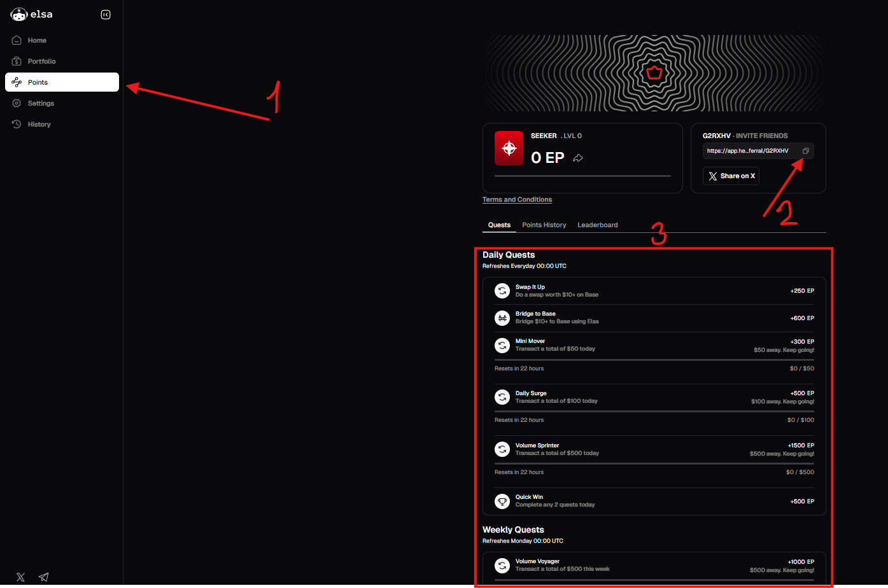The image size is (888, 588).
Task: Open History in the sidebar
Action: point(39,124)
